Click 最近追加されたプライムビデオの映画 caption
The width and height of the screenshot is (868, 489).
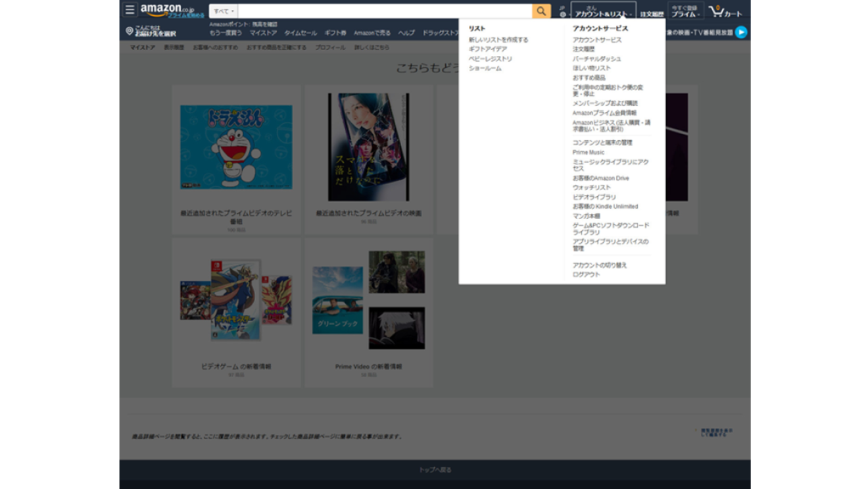[x=368, y=213]
